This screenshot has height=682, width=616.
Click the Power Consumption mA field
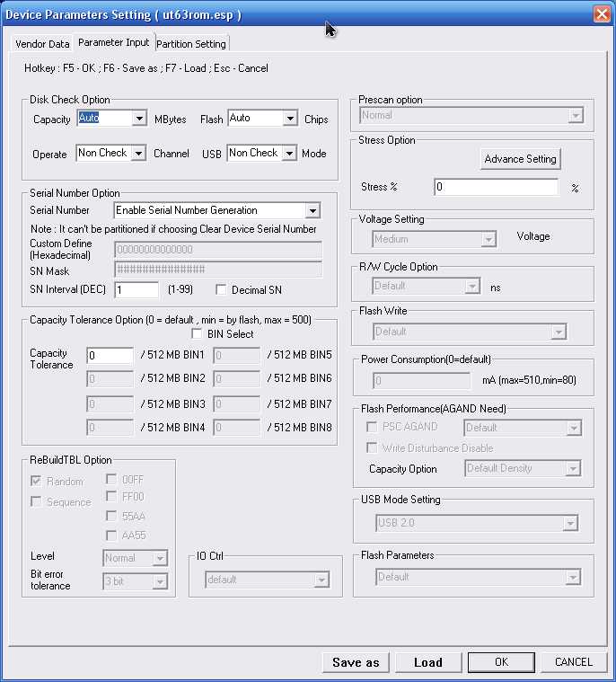coord(421,381)
